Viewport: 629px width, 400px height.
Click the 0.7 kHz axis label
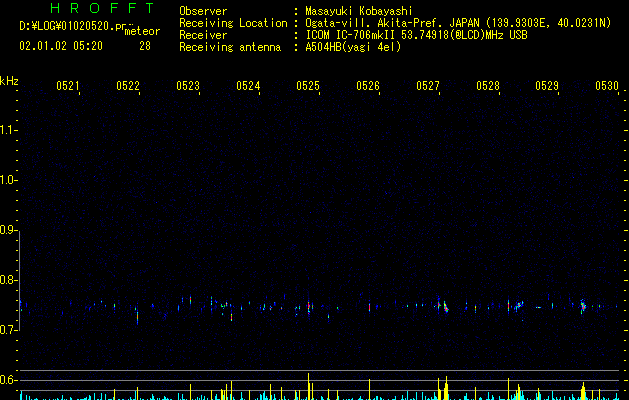click(8, 330)
